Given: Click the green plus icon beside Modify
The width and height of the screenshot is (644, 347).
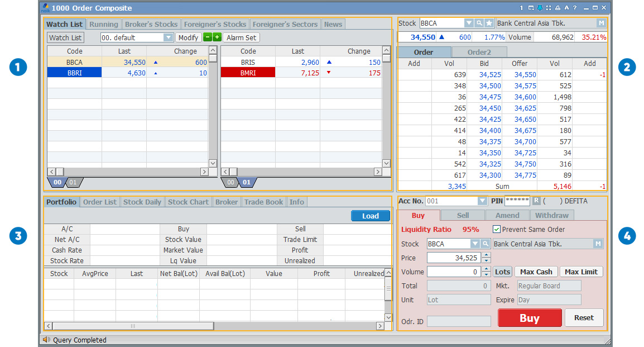Looking at the screenshot, I should point(217,37).
